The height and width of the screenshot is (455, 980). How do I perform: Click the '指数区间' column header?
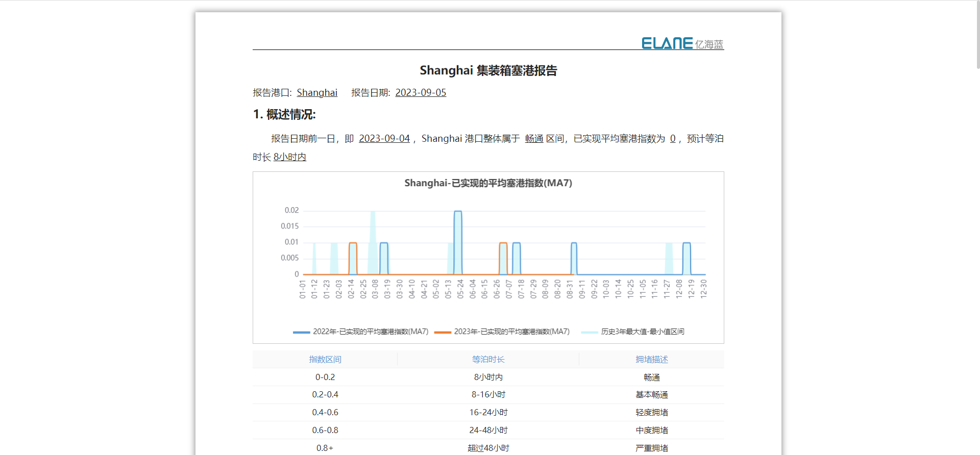325,359
